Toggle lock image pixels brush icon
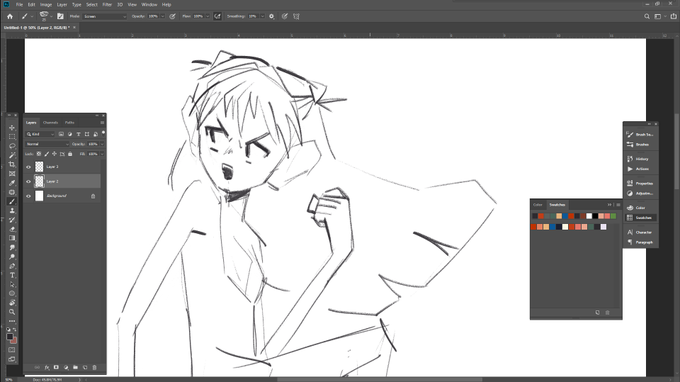680x382 pixels. (46, 154)
